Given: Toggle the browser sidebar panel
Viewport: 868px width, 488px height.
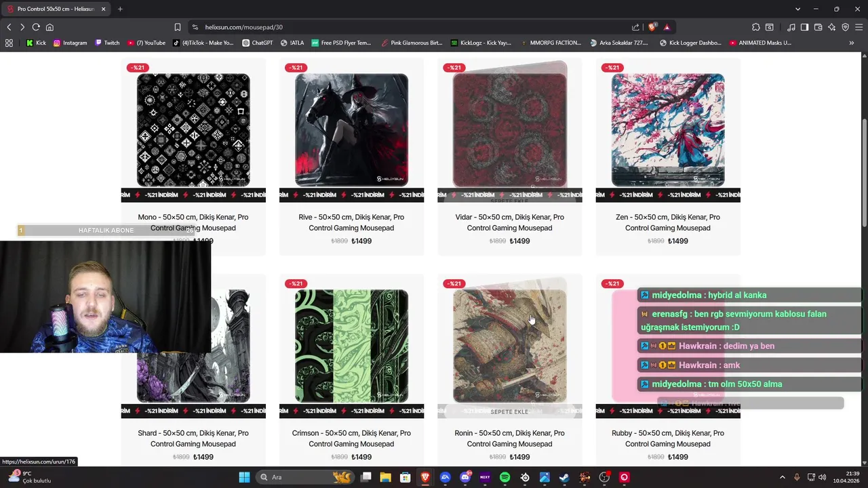Looking at the screenshot, I should [804, 27].
